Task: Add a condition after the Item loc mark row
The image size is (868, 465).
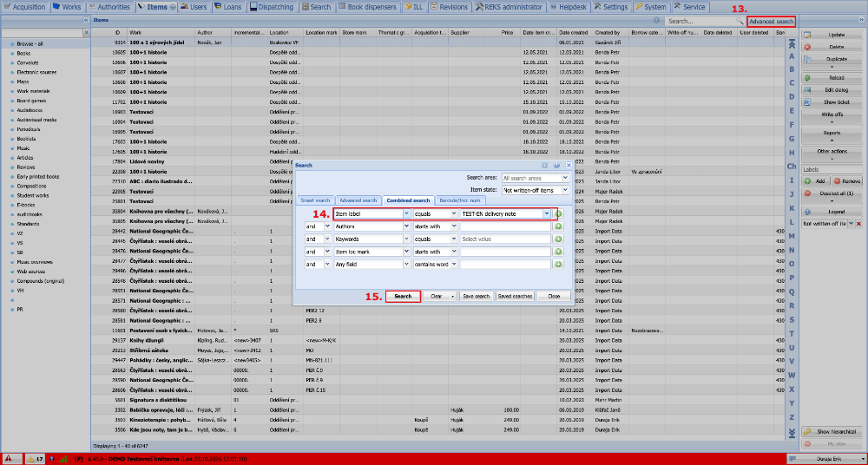Action: (558, 252)
